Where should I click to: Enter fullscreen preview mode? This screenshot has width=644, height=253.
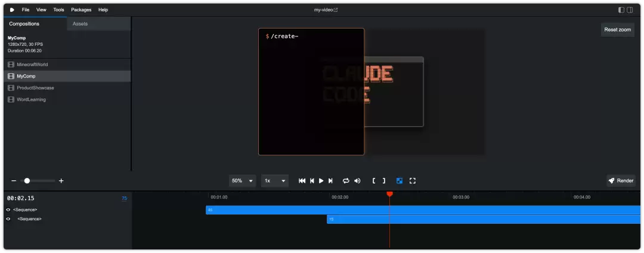(413, 181)
